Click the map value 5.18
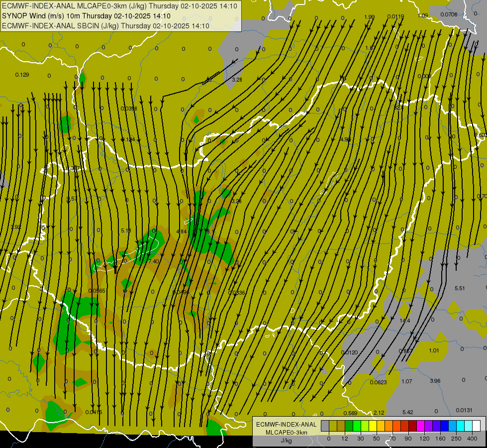487x448 pixels. 126,230
